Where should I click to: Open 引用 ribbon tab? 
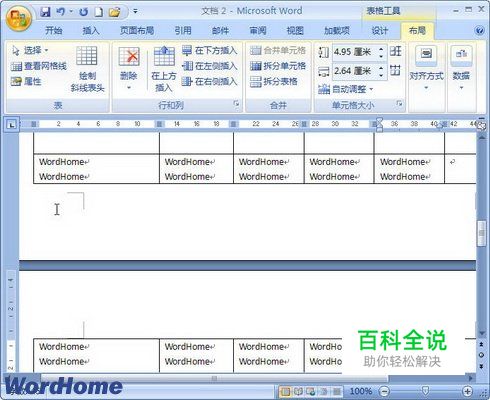(183, 31)
